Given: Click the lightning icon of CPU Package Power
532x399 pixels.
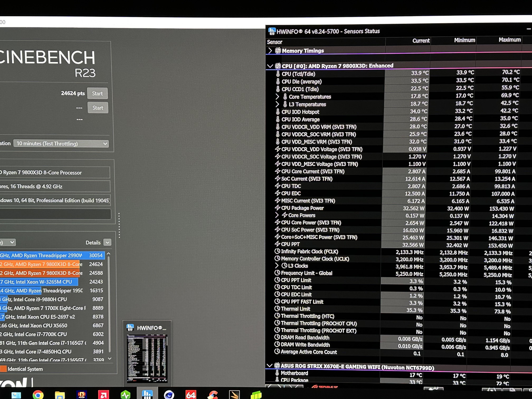Looking at the screenshot, I should pos(278,208).
